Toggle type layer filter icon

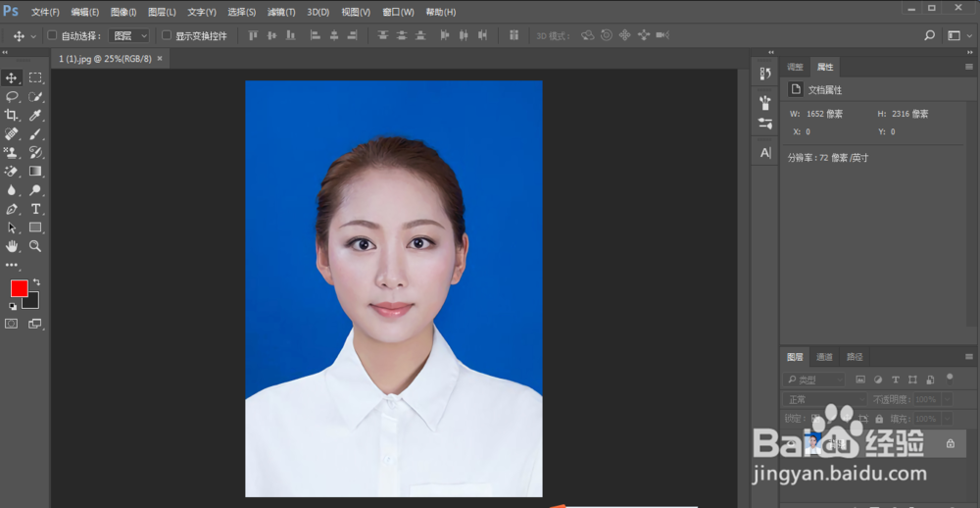(x=896, y=380)
